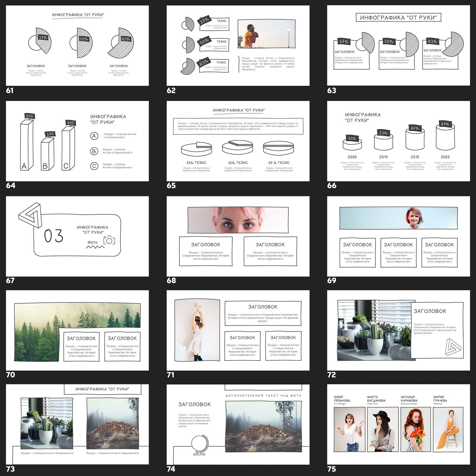Screen dimensions: 476x476
Task: Click the PR manager caption on slide 75
Action: [x=340, y=404]
